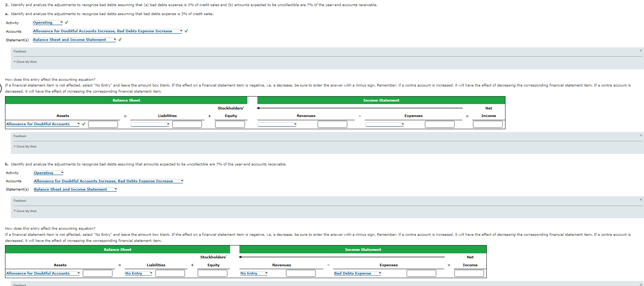Click the Assets amount box in part b's table
Screen dimensions: 644x286
(98, 273)
